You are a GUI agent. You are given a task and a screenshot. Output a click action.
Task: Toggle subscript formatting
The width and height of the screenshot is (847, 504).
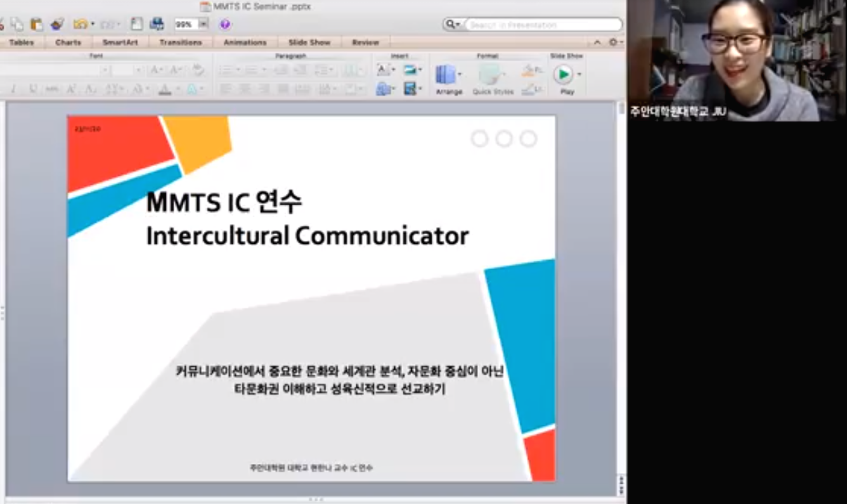pos(90,89)
